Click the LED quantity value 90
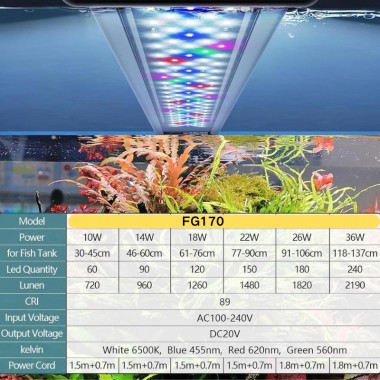The height and width of the screenshot is (380, 380). click(x=144, y=269)
